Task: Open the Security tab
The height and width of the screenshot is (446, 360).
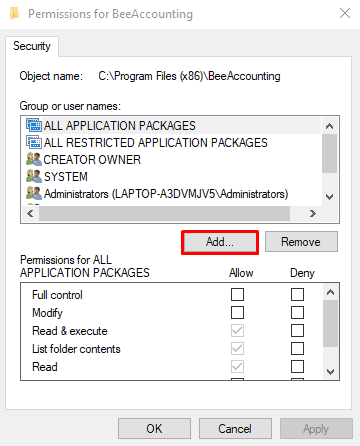Action: point(32,46)
